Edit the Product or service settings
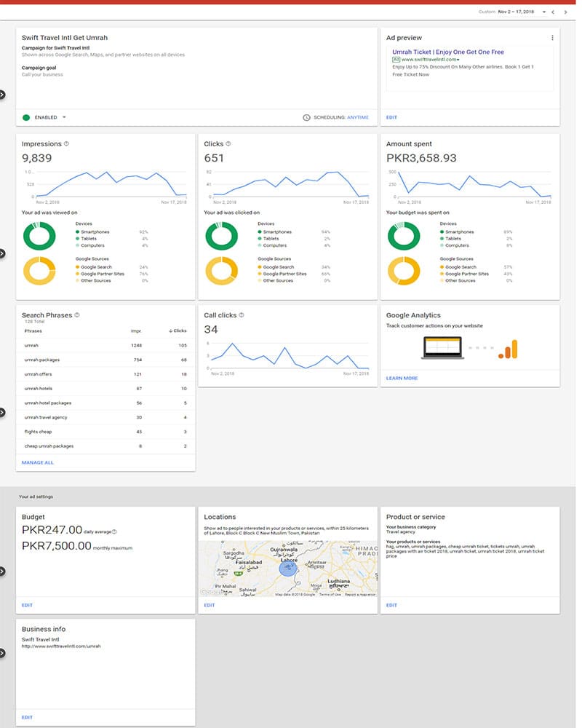Image resolution: width=582 pixels, height=728 pixels. (391, 606)
